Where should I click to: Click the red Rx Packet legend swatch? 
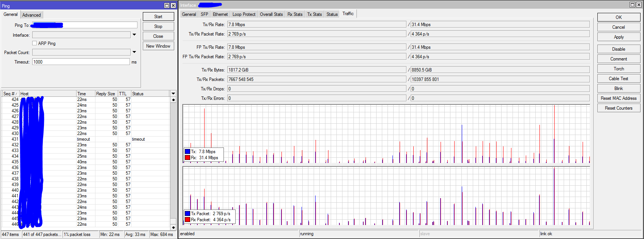[188, 220]
